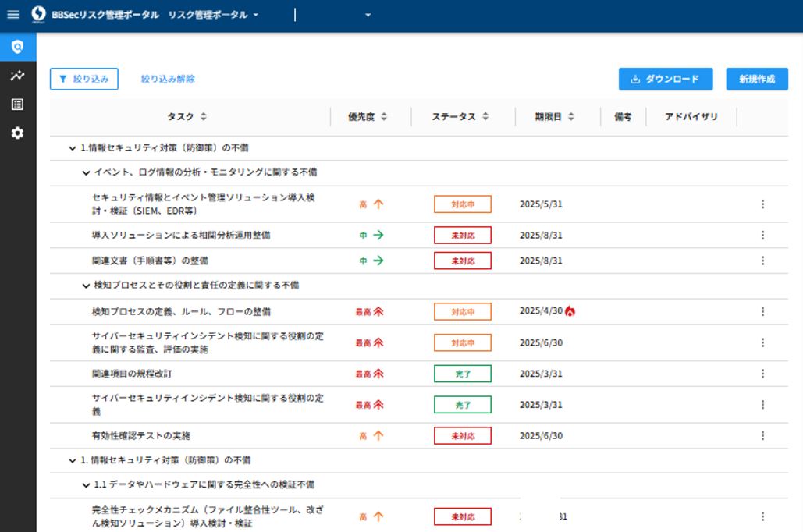This screenshot has width=803, height=532.
Task: Open three-dot menu for 関連文書（手順書等）の整備 row
Action: click(x=762, y=261)
